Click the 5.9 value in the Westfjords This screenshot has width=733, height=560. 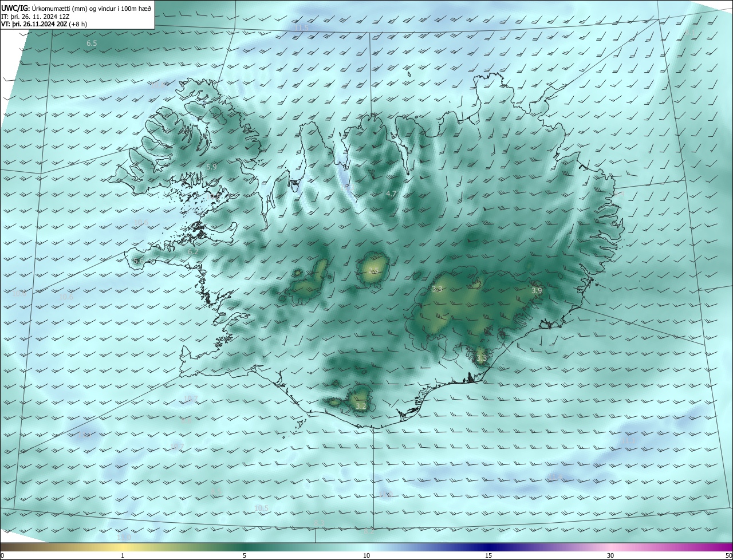pos(211,167)
